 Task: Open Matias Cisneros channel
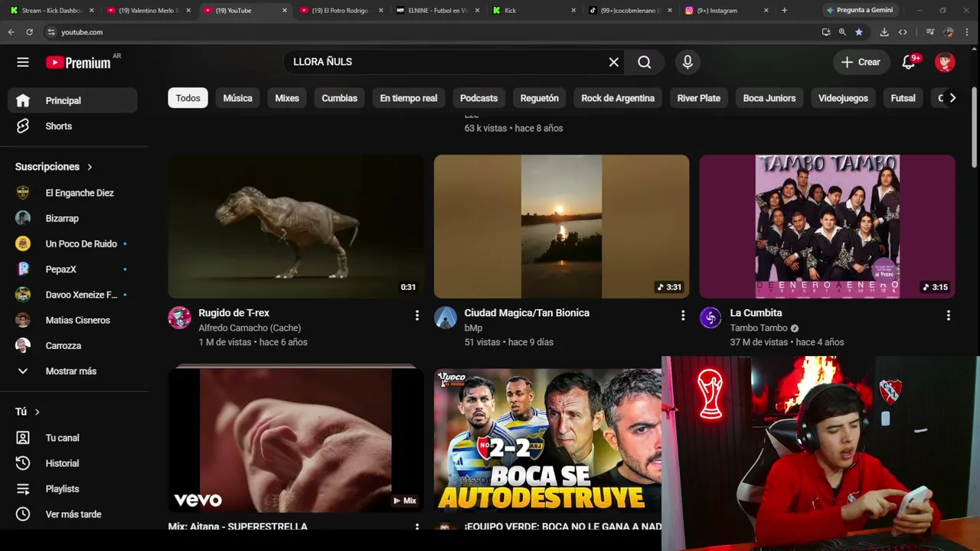(x=73, y=320)
